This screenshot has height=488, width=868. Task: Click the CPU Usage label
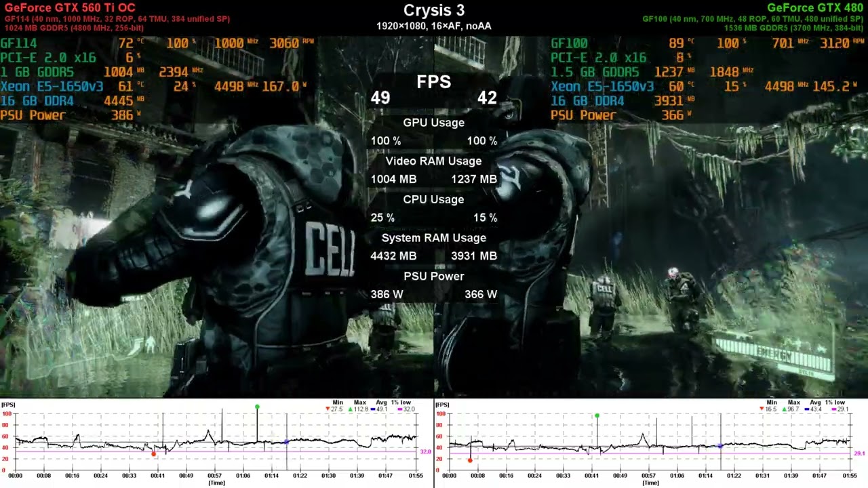pos(434,200)
